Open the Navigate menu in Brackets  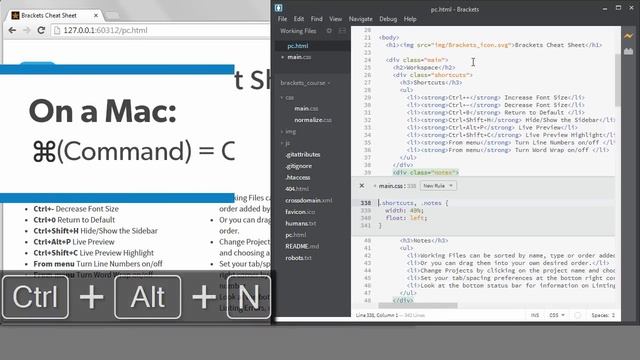click(360, 19)
